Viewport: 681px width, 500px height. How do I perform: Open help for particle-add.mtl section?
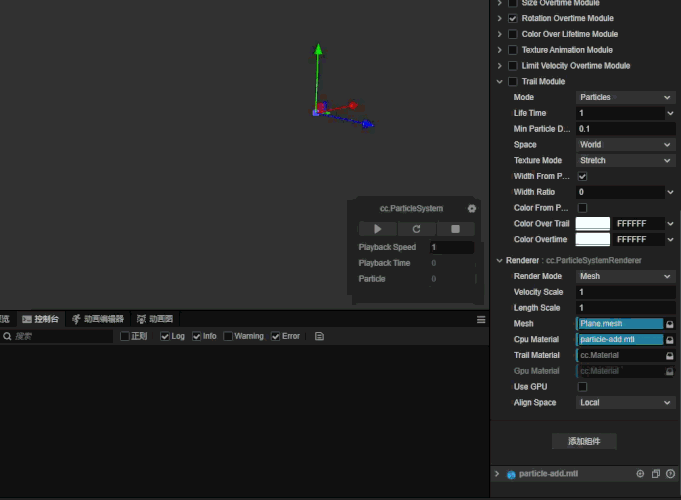(x=671, y=474)
